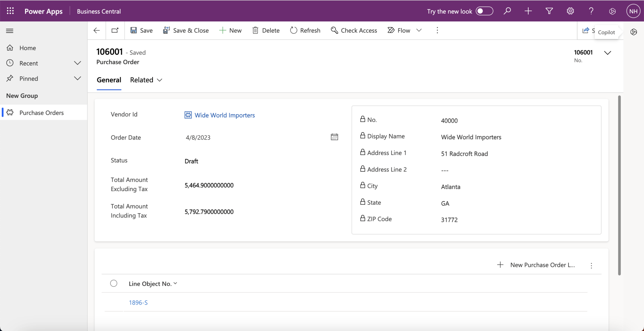The width and height of the screenshot is (644, 331).
Task: Open the advanced filter funnel icon
Action: [549, 11]
